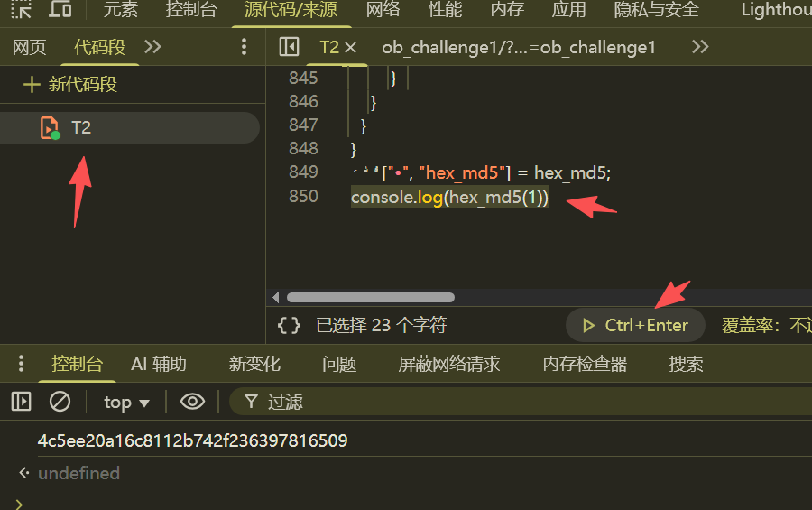Click the md5 hash console output
The width and height of the screenshot is (812, 510).
[x=193, y=440]
